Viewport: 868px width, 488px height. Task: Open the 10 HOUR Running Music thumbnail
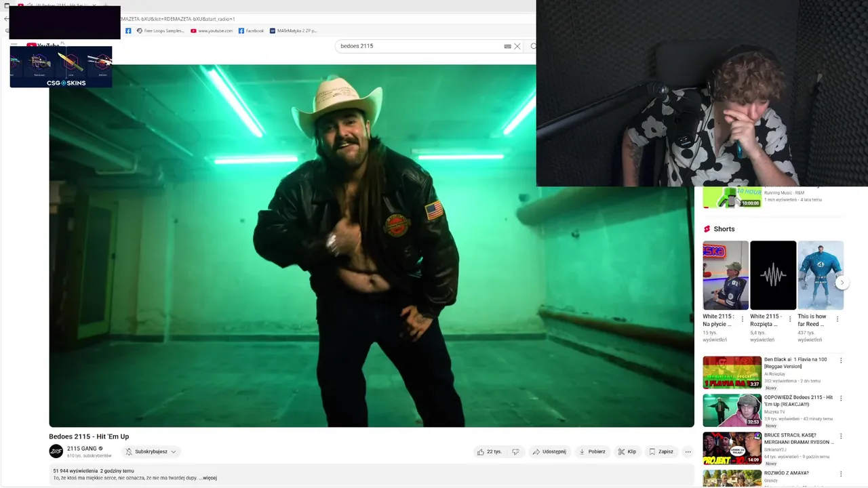pos(732,197)
